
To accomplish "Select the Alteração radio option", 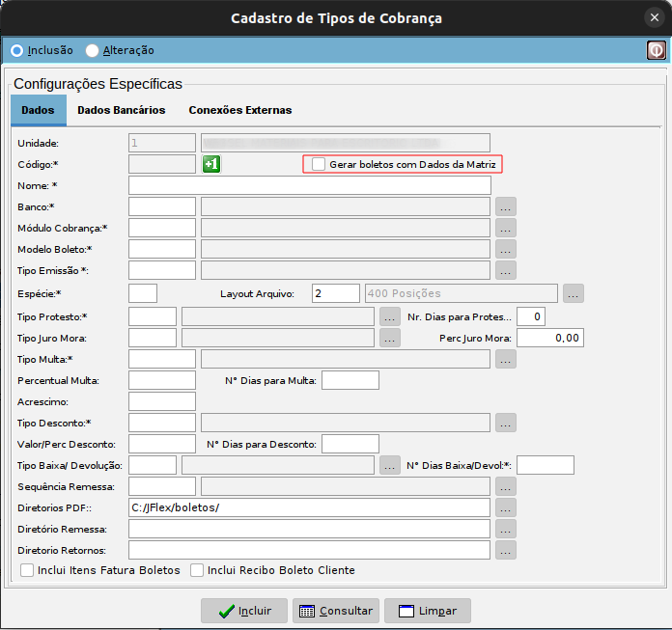I will tap(93, 50).
